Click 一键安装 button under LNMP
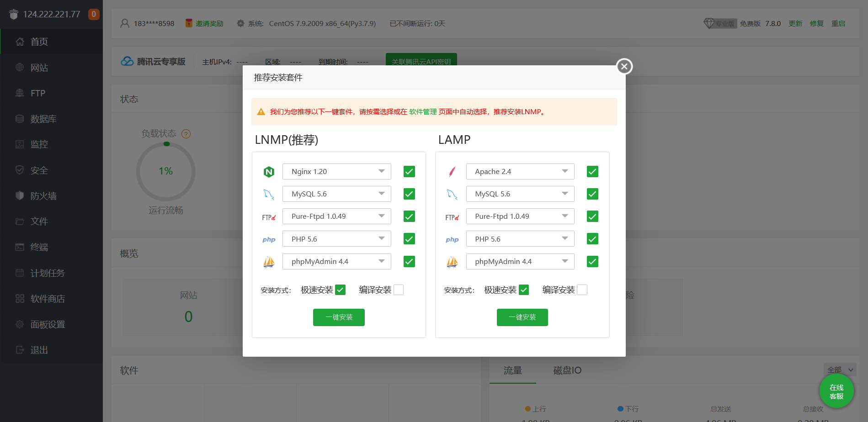 coord(339,317)
